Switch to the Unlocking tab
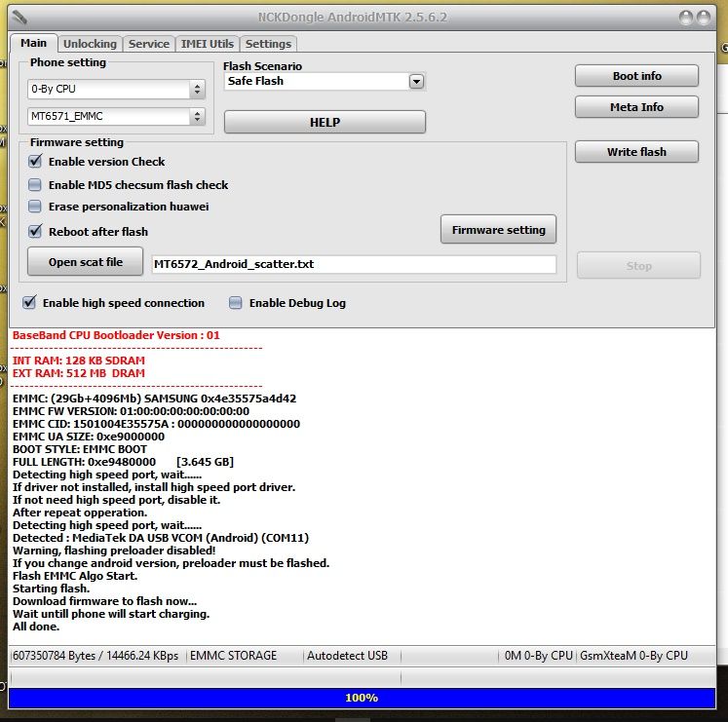This screenshot has height=722, width=728. [90, 44]
